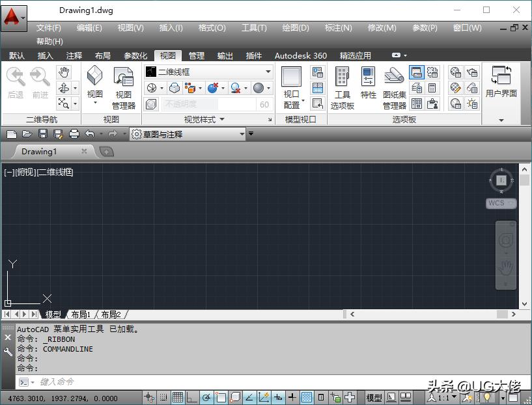
Task: Toggle ortho mode in the status bar
Action: click(191, 397)
